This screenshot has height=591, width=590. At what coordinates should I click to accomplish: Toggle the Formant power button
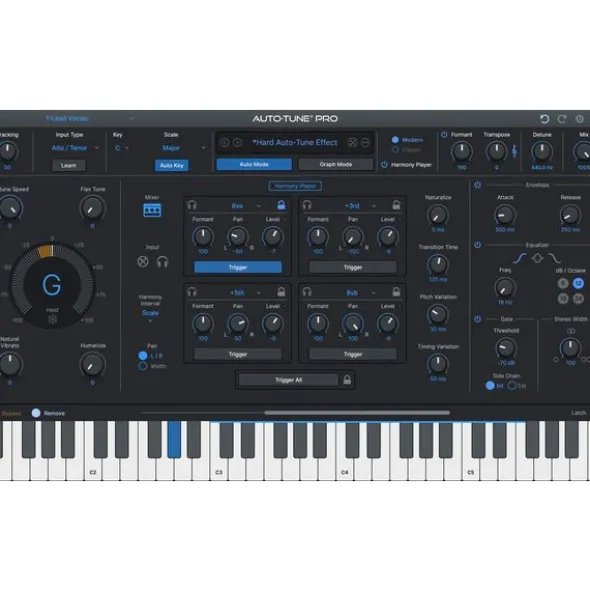[x=444, y=135]
